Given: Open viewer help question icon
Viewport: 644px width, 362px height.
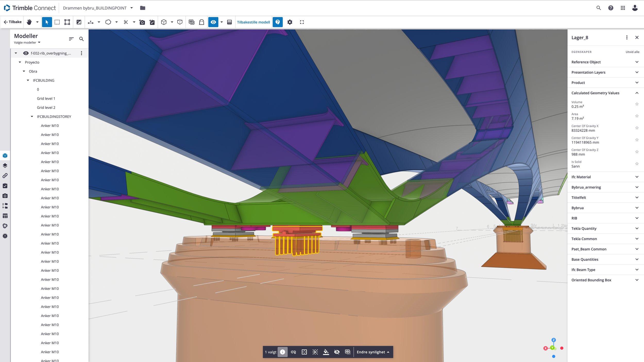Looking at the screenshot, I should (278, 22).
